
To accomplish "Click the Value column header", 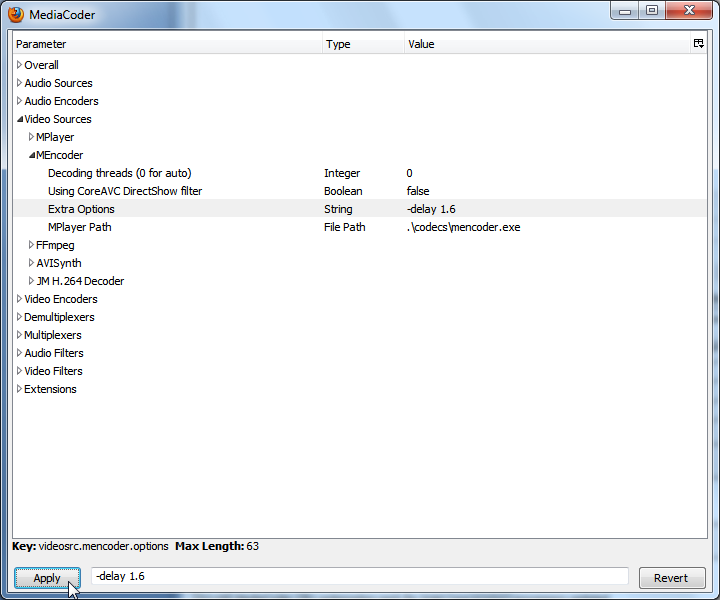I will click(x=547, y=44).
